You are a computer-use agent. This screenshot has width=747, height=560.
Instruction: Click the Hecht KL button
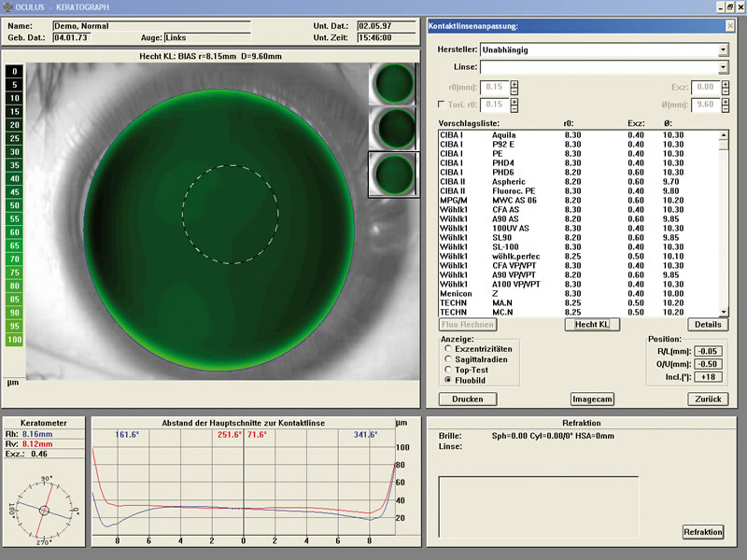592,325
